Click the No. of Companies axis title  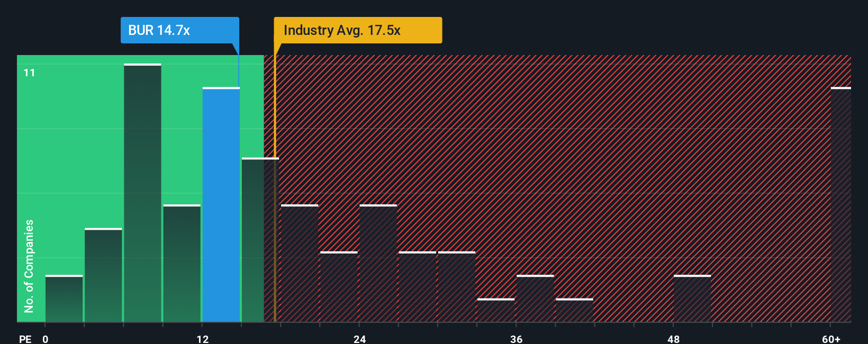coord(29,266)
